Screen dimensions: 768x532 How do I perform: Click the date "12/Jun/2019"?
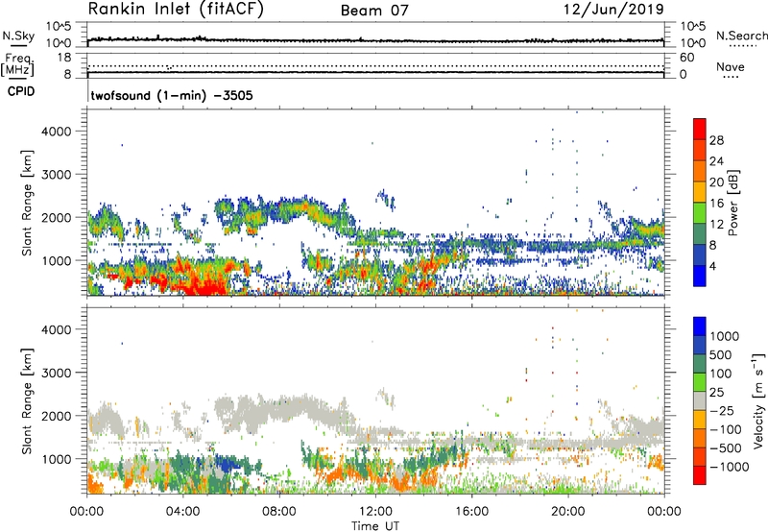click(x=613, y=10)
